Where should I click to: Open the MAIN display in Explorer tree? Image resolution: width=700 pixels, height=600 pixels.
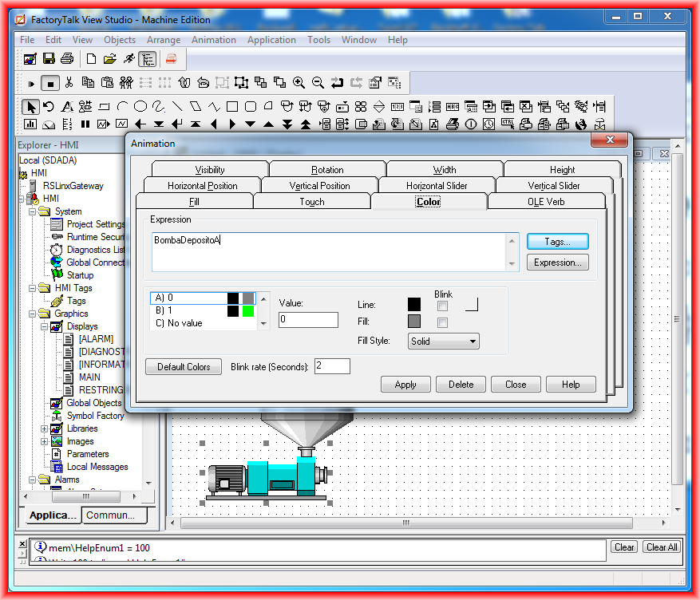click(x=89, y=377)
